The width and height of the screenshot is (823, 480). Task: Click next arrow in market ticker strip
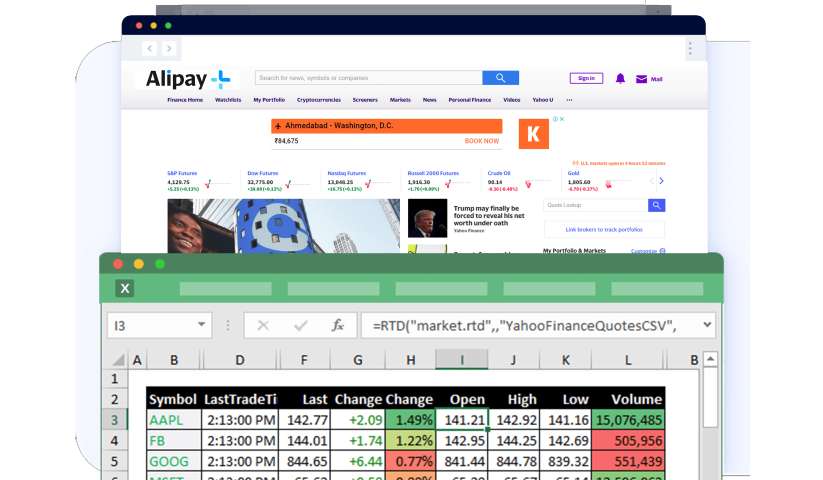[x=661, y=181]
